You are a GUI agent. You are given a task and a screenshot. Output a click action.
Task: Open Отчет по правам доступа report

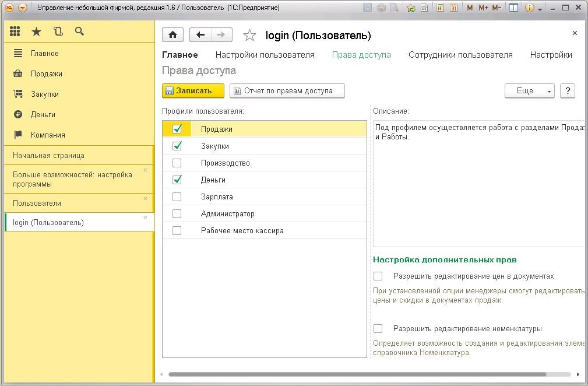coord(287,91)
